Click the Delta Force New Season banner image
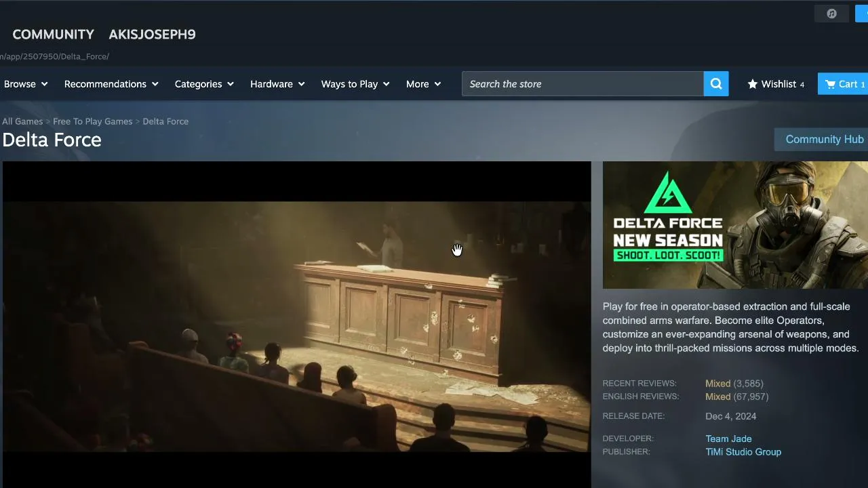 pyautogui.click(x=735, y=225)
